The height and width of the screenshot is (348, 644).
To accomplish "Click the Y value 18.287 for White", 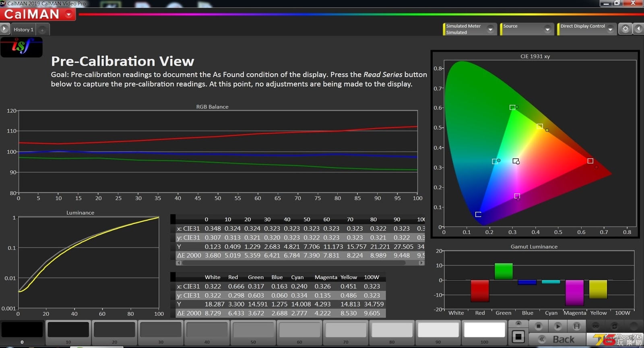I will coord(215,304).
